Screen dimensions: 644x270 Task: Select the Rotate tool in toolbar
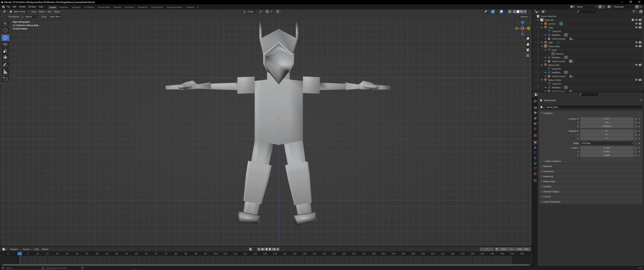point(5,44)
